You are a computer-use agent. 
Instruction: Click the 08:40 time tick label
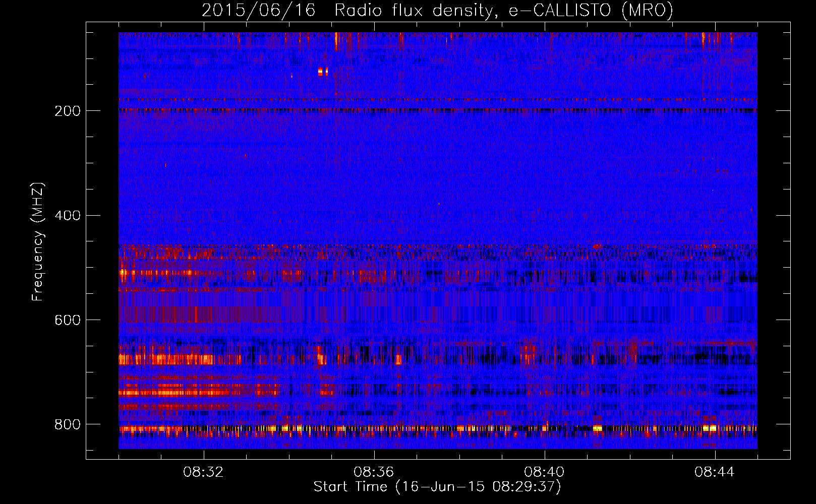[544, 472]
